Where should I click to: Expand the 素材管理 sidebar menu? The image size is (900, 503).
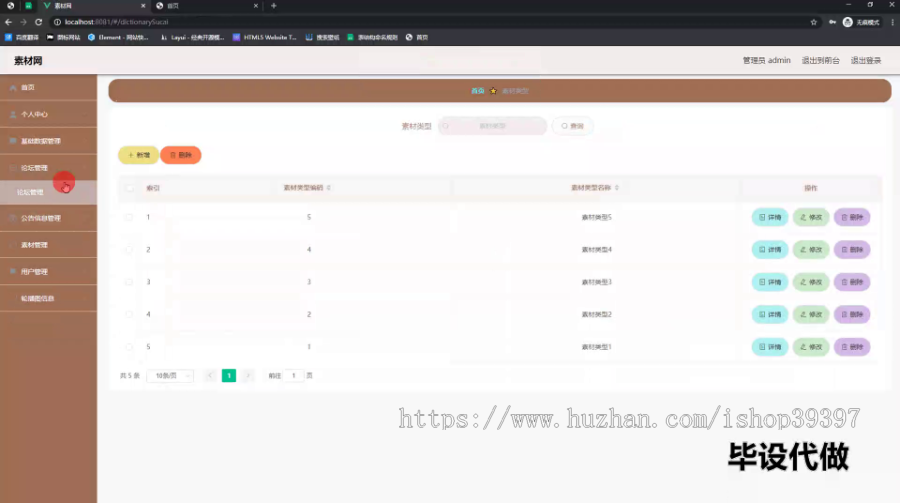48,245
